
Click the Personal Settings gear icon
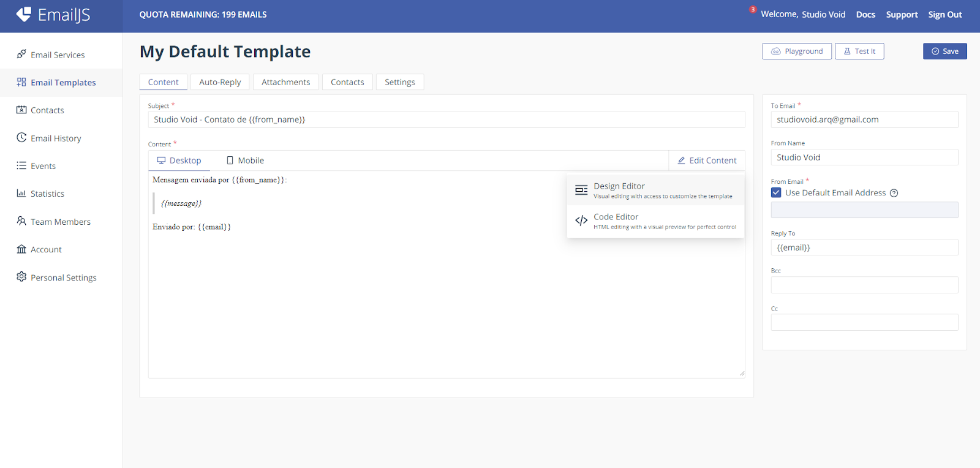click(x=21, y=277)
